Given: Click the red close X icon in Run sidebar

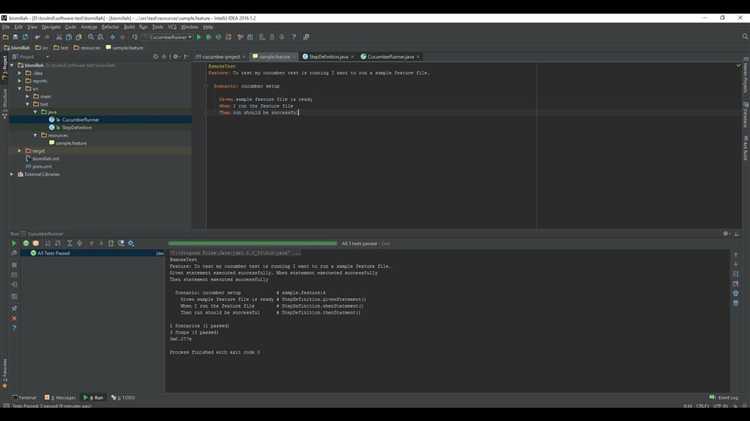Looking at the screenshot, I should 14,318.
